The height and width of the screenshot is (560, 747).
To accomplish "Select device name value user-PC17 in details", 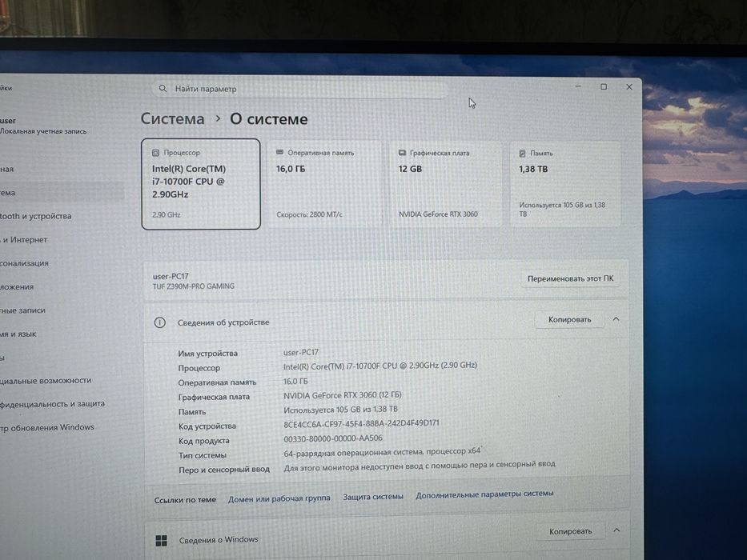I will 300,352.
